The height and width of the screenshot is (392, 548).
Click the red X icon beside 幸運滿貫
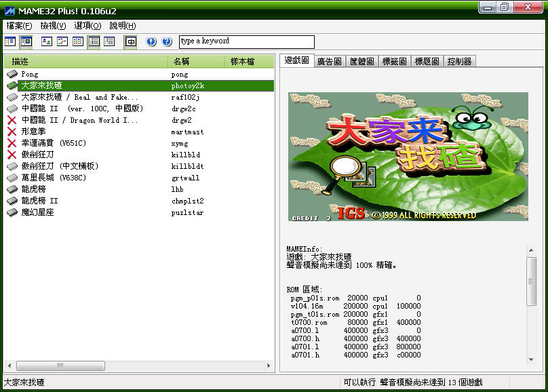pyautogui.click(x=12, y=143)
